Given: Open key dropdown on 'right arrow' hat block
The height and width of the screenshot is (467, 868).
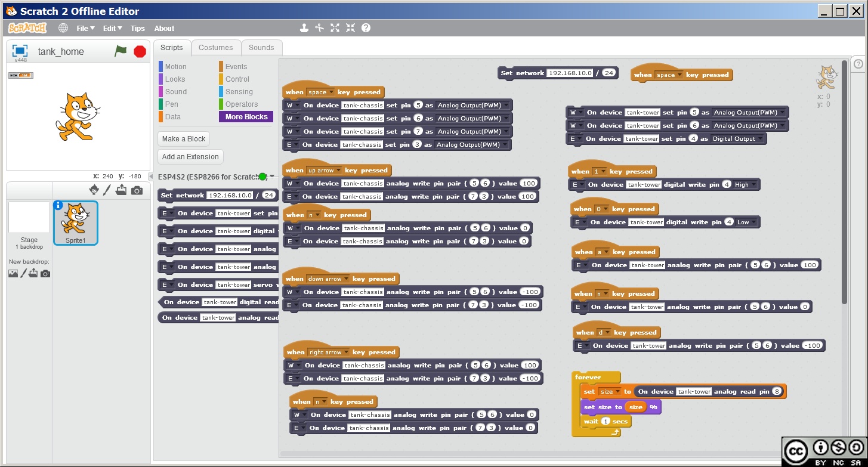Looking at the screenshot, I should pyautogui.click(x=346, y=352).
